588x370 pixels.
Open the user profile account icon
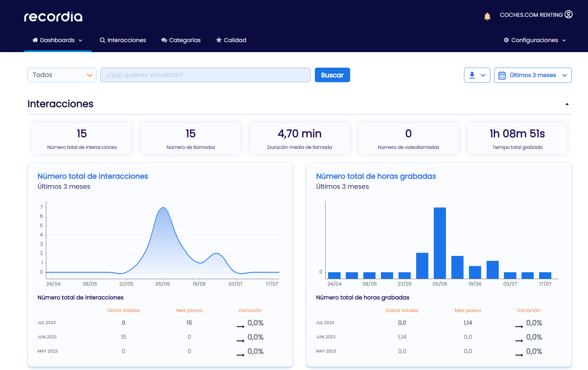(x=569, y=15)
